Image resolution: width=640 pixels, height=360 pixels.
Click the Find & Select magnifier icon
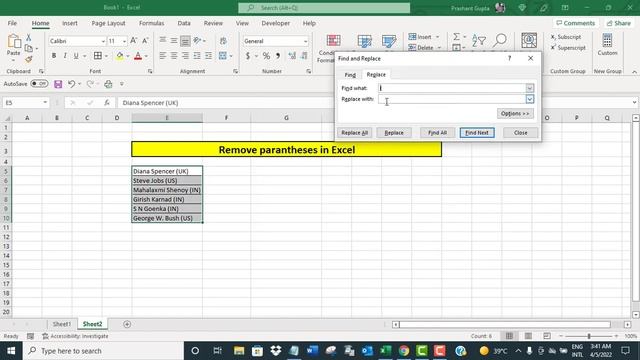[500, 40]
